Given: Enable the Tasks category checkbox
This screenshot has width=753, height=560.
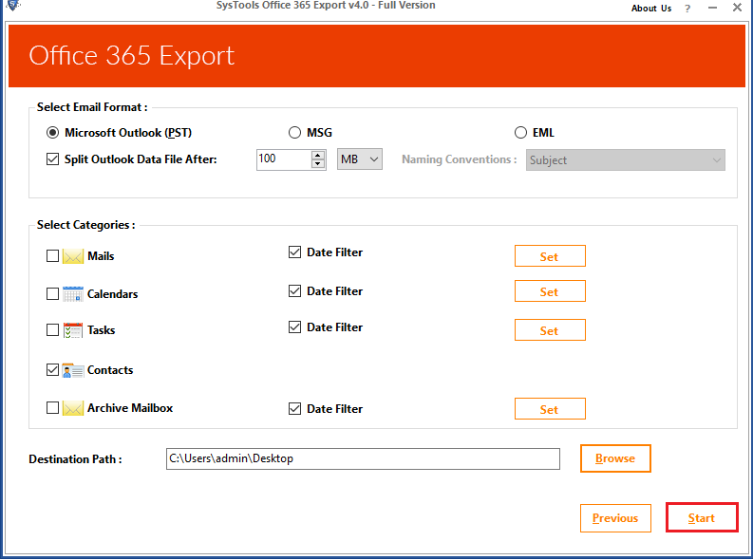Looking at the screenshot, I should tap(52, 330).
